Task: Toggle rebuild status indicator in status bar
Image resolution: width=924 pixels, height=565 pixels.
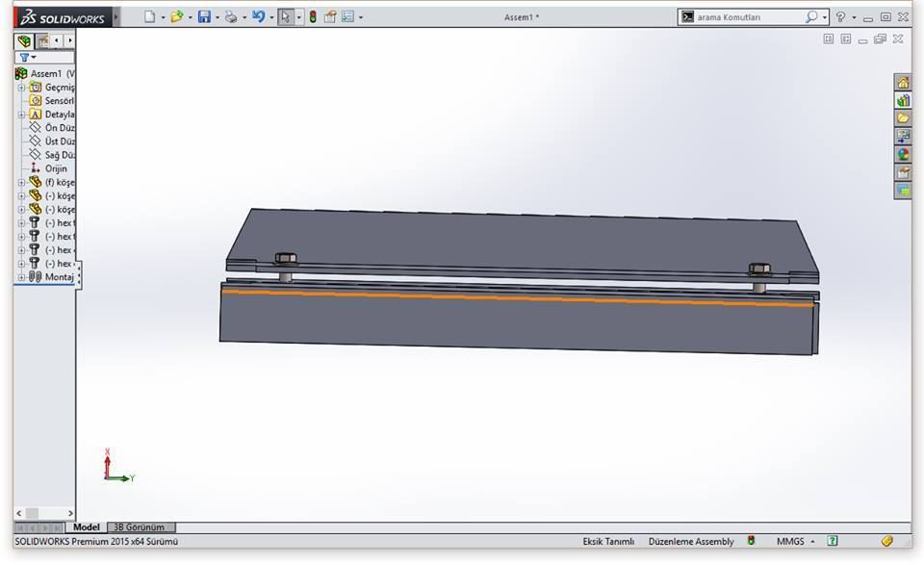Action: click(x=752, y=541)
